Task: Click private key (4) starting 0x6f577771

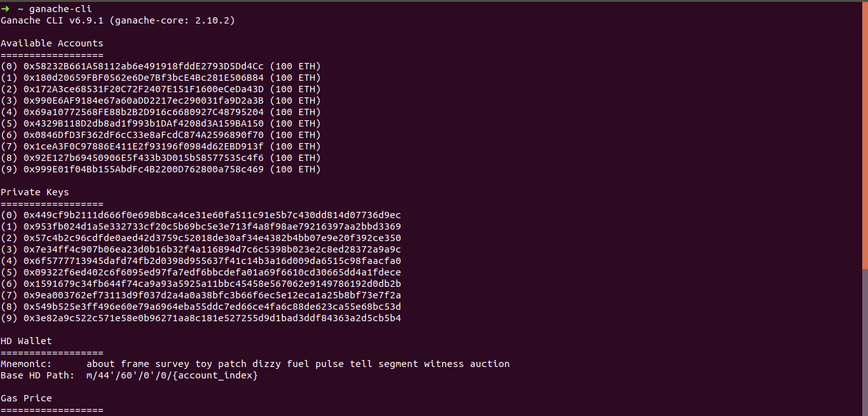Action: pos(212,261)
